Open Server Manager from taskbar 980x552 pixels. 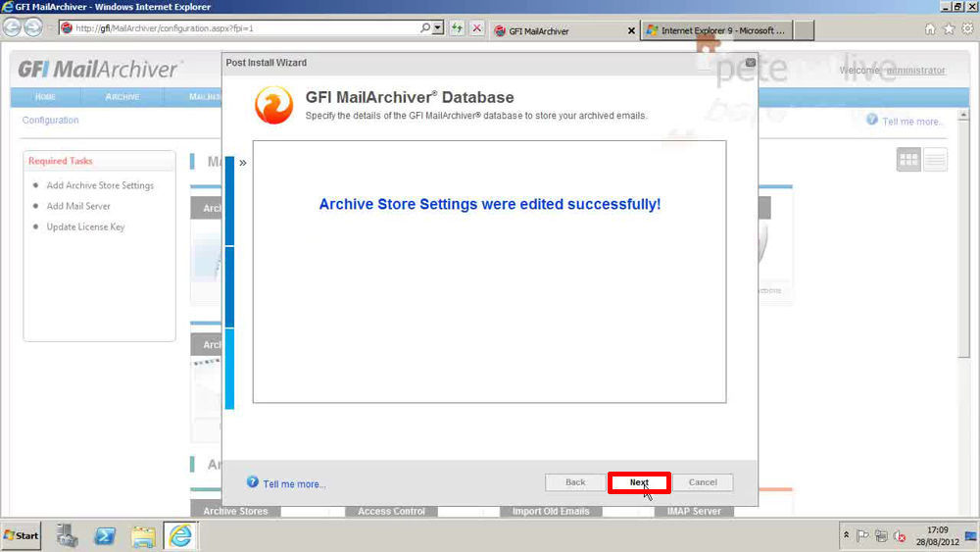67,535
